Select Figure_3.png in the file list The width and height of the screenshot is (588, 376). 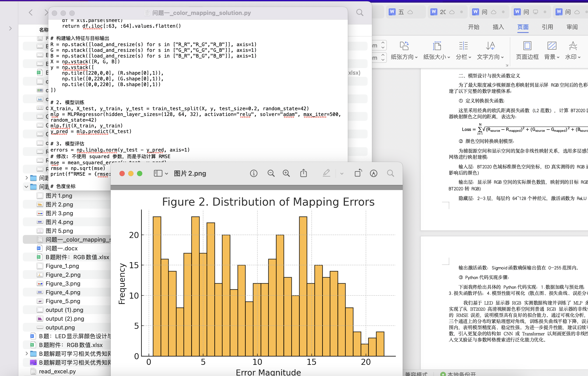63,283
